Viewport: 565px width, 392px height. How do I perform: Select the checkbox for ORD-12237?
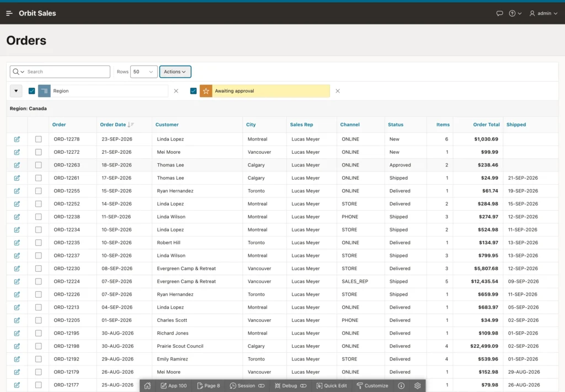pos(39,256)
